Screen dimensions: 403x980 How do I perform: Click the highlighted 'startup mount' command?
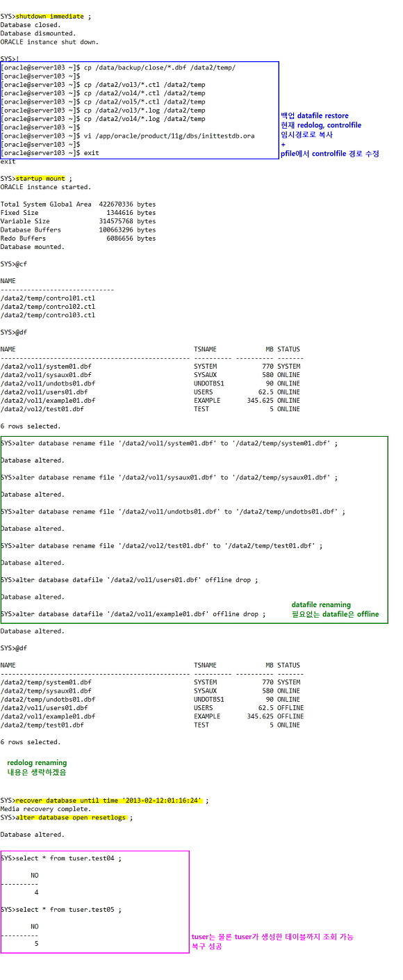pos(40,179)
